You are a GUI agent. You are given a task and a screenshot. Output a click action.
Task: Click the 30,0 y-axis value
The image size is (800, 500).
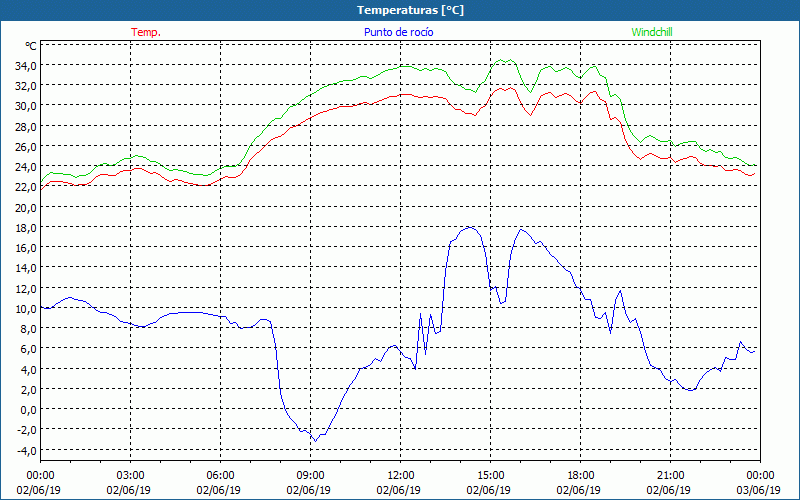(x=26, y=106)
